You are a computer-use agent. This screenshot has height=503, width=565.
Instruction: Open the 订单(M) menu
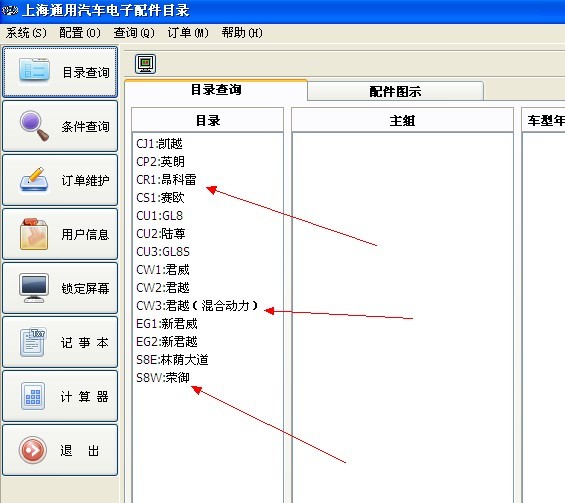pos(188,33)
